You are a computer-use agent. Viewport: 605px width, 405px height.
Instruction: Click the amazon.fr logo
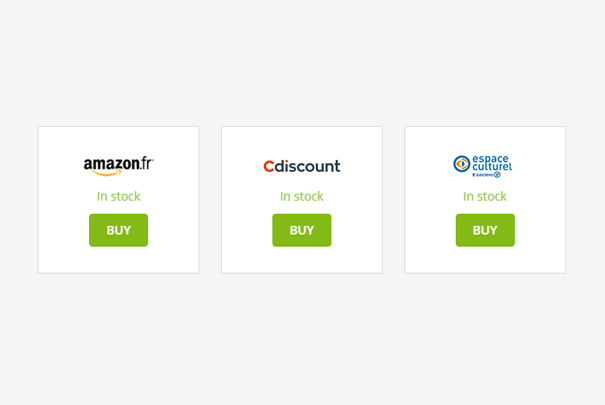[x=118, y=167]
